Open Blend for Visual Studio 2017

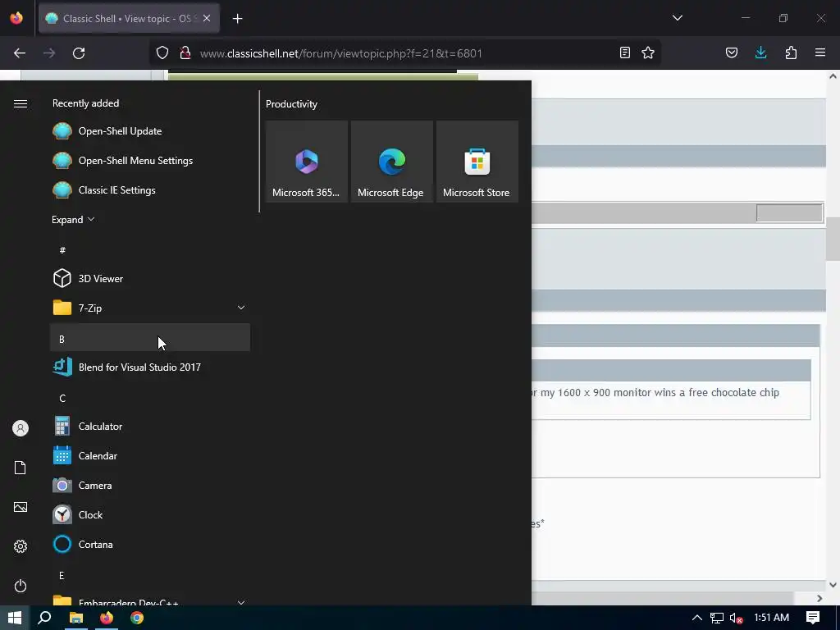point(150,367)
